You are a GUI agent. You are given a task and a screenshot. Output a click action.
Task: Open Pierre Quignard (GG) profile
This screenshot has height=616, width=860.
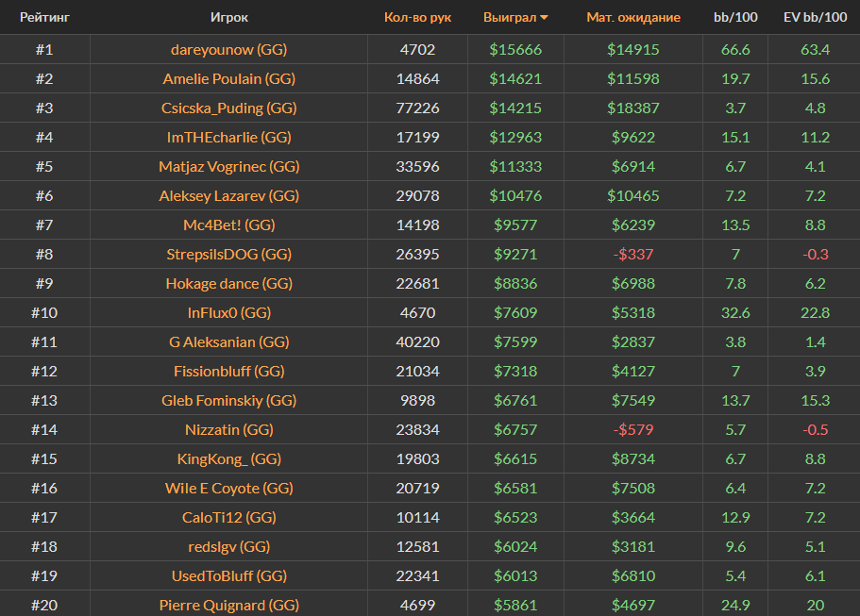[x=229, y=605]
